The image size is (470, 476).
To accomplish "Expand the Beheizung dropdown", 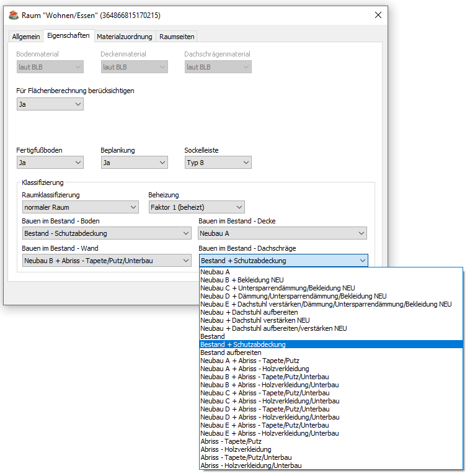I will click(x=197, y=207).
